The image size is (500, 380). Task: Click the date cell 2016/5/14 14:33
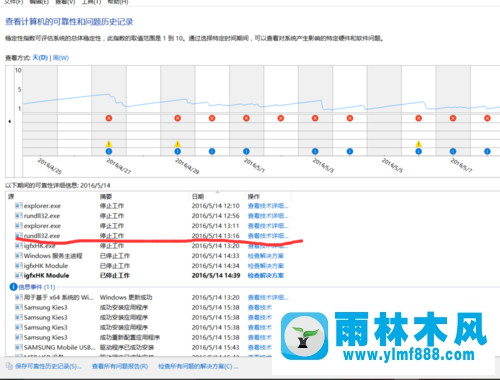pos(215,256)
